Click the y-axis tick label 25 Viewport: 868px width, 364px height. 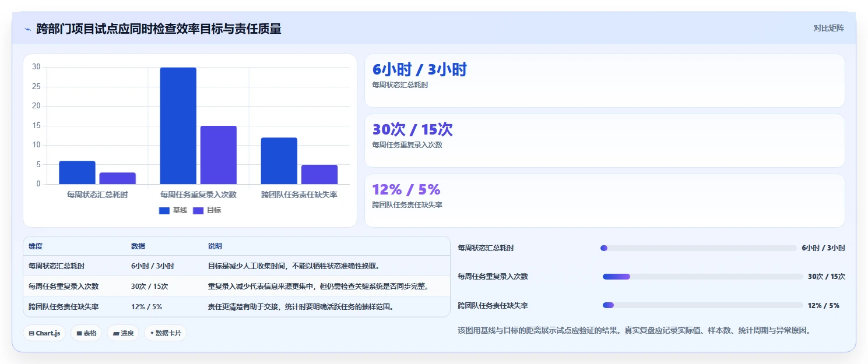[36, 87]
